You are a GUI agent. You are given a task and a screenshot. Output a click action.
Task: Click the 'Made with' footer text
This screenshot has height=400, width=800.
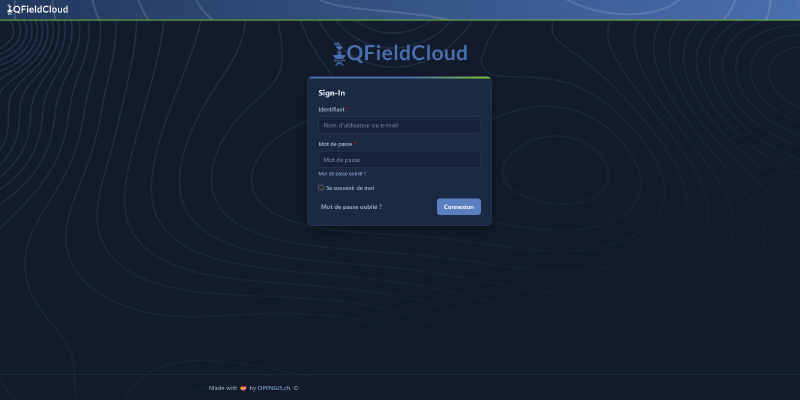pos(223,388)
